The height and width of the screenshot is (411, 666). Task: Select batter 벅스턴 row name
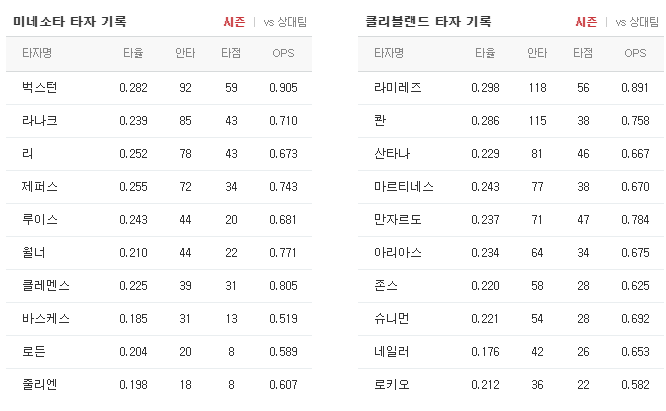point(40,87)
